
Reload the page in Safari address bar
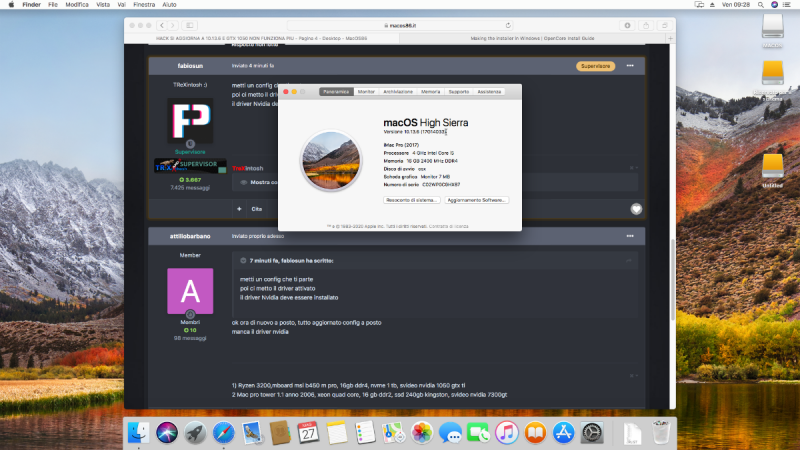(x=508, y=26)
